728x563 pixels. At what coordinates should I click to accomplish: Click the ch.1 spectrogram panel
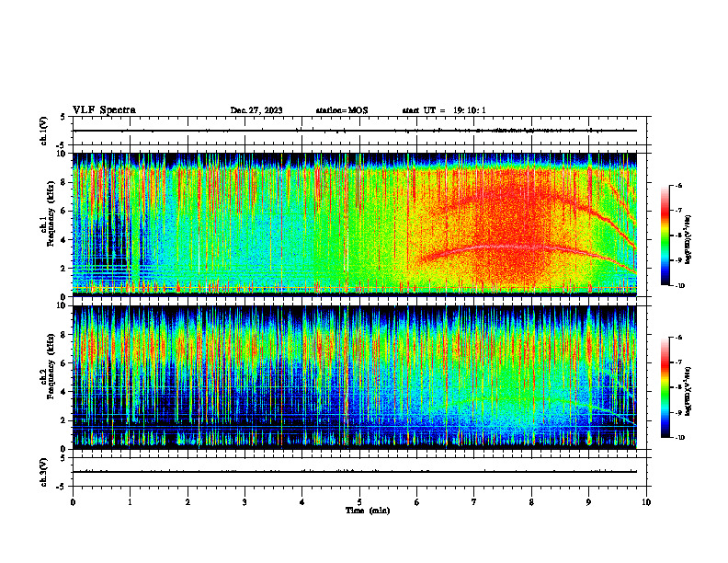click(355, 224)
